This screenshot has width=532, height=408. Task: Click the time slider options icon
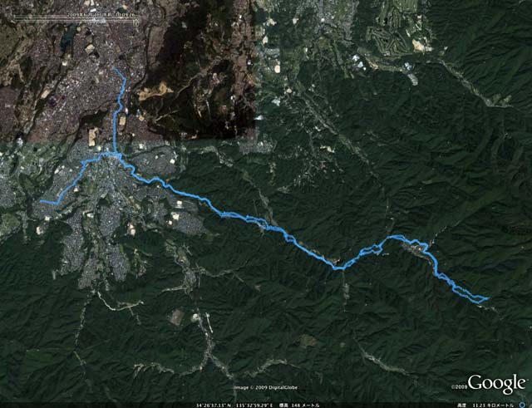pyautogui.click(x=135, y=22)
